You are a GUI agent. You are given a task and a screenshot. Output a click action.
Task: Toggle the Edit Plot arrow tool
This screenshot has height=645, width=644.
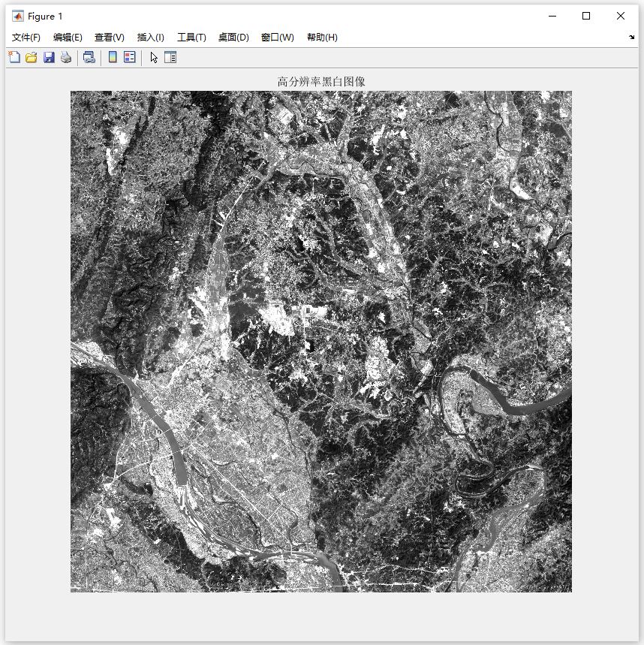click(x=154, y=57)
